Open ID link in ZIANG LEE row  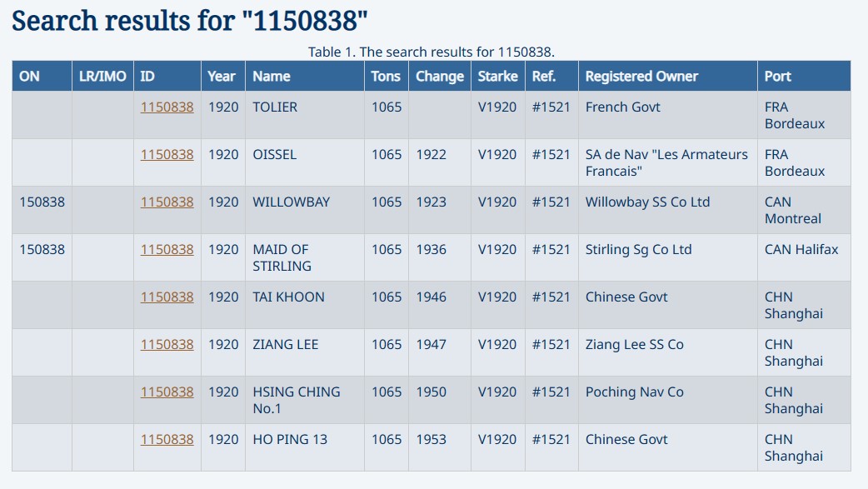[167, 344]
